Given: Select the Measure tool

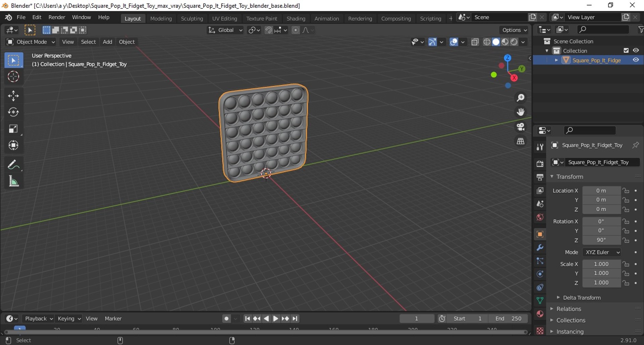Looking at the screenshot, I should click(13, 181).
